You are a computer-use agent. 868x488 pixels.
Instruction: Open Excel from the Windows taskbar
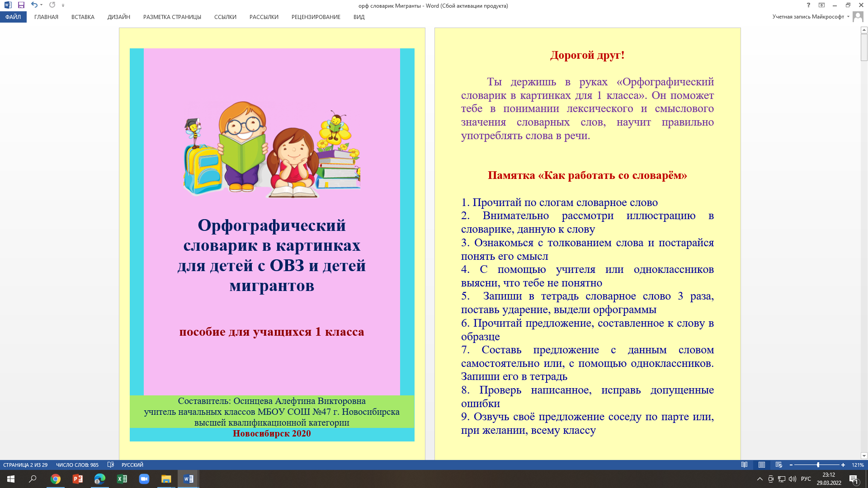[x=122, y=479]
